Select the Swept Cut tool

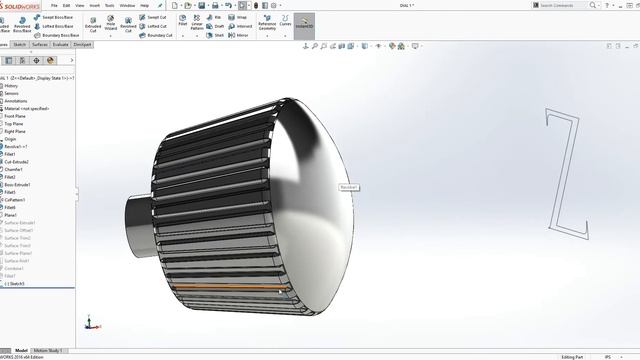153,17
